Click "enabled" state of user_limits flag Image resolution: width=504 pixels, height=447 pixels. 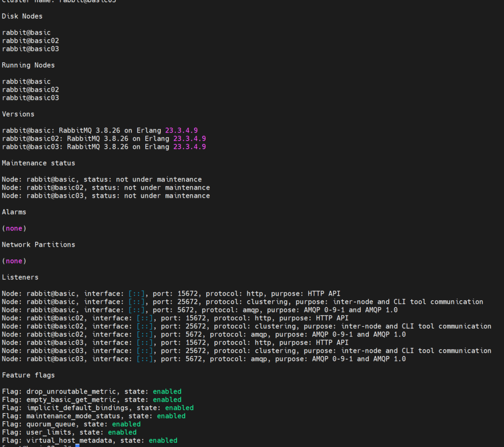122,433
